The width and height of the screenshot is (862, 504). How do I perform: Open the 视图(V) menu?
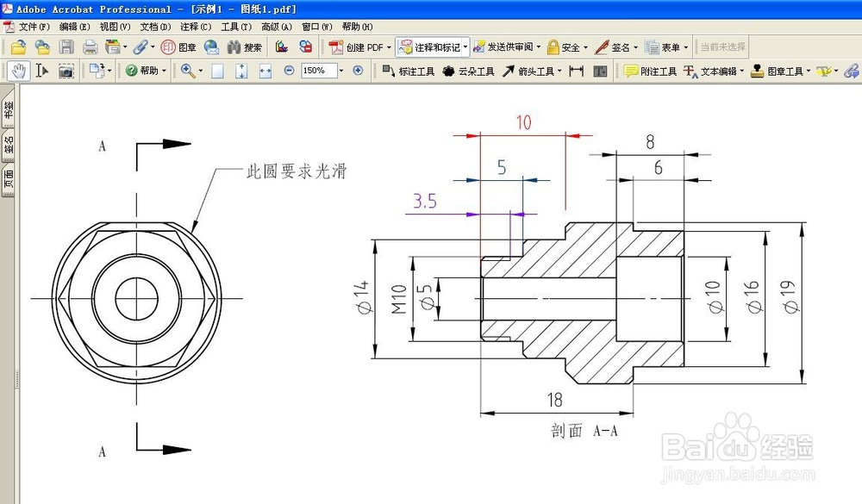(x=115, y=27)
